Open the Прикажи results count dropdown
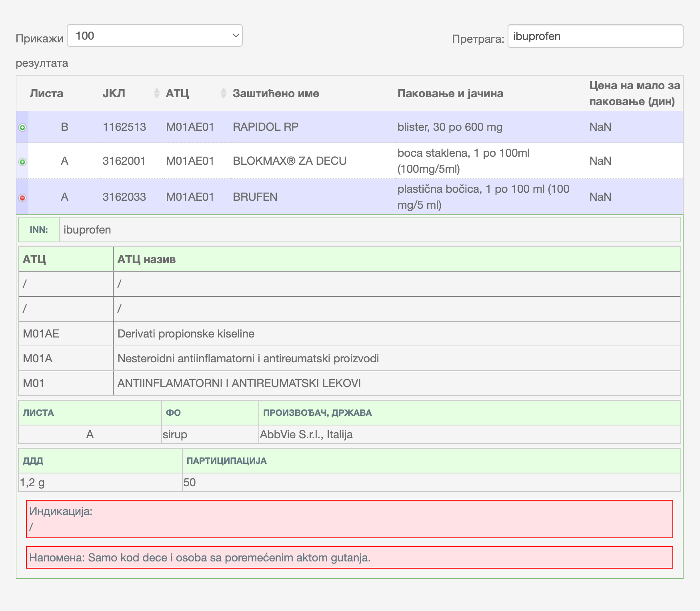 [155, 36]
